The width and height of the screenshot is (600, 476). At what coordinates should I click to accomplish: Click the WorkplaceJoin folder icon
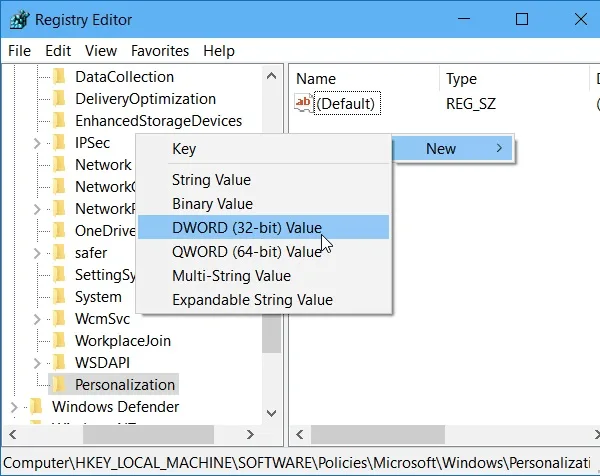point(59,341)
